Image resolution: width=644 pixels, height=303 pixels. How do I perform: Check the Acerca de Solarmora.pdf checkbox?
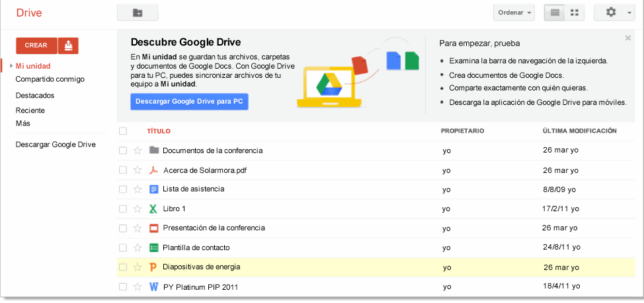(123, 170)
